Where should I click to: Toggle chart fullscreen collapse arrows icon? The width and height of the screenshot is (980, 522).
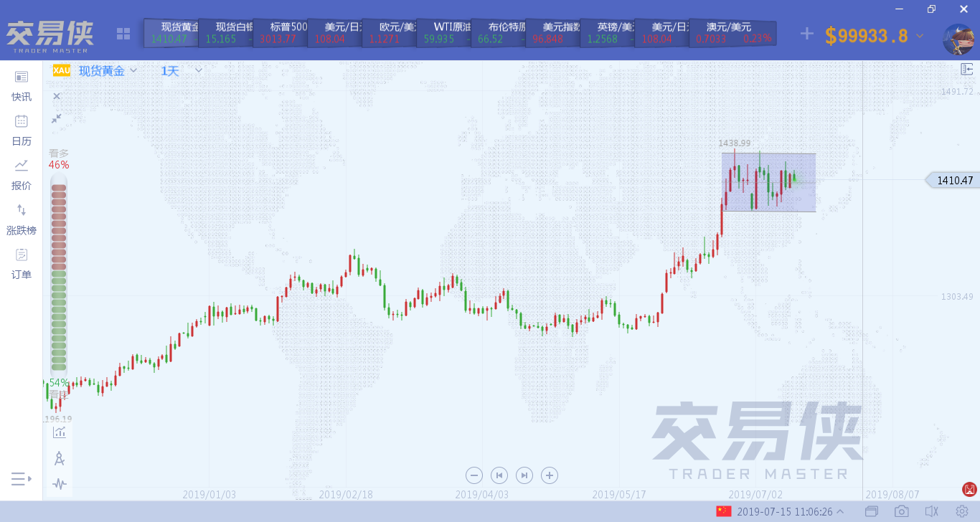click(x=57, y=118)
